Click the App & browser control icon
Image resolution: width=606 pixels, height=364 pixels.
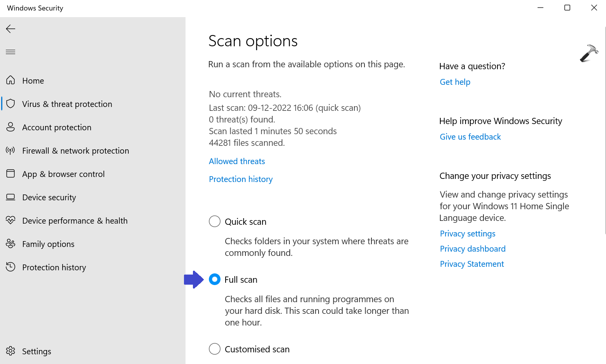(11, 174)
